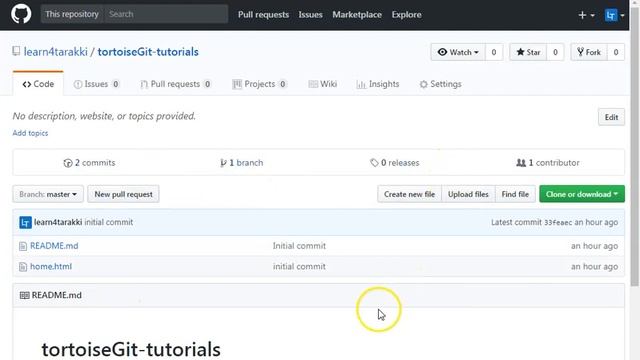The height and width of the screenshot is (360, 640).
Task: Open the README.md file link
Action: (x=54, y=246)
